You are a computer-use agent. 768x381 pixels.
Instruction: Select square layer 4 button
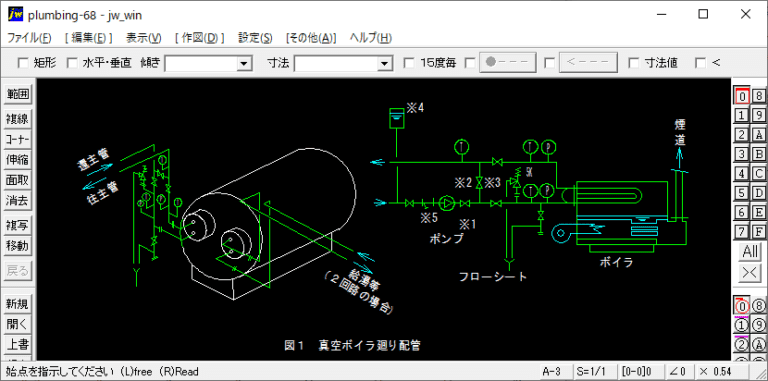click(x=742, y=173)
